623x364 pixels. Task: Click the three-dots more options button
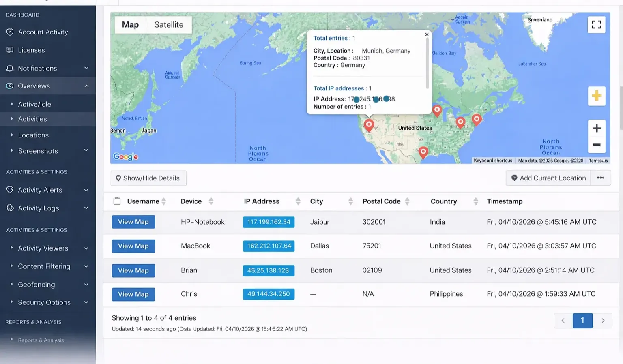pyautogui.click(x=600, y=178)
